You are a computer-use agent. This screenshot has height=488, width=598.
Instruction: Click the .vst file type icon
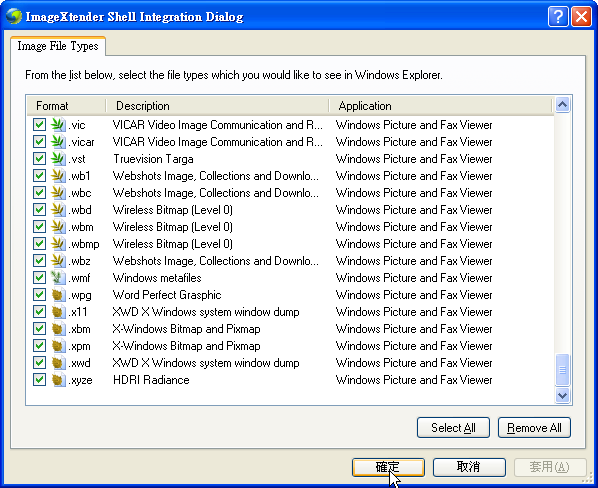[58, 159]
